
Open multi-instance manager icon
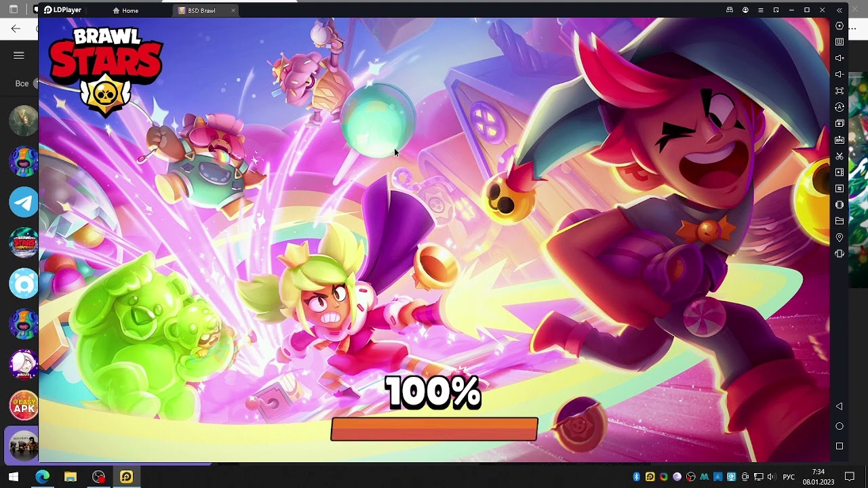(x=840, y=123)
